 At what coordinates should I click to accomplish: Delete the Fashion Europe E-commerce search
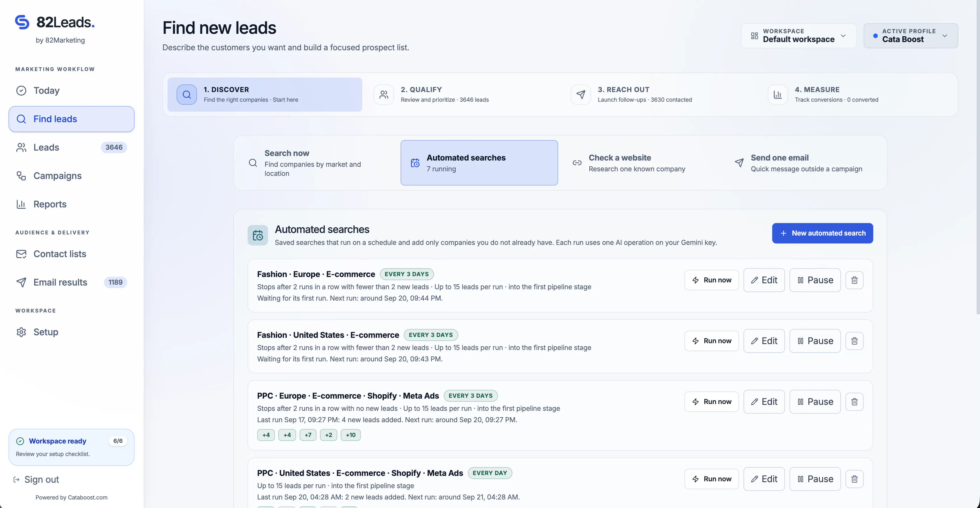click(x=855, y=280)
